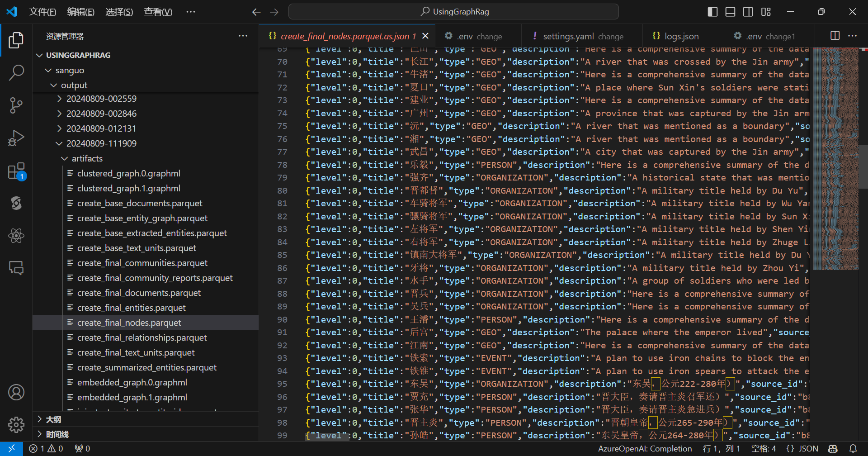
Task: Open the Search view in activity bar
Action: click(x=16, y=72)
